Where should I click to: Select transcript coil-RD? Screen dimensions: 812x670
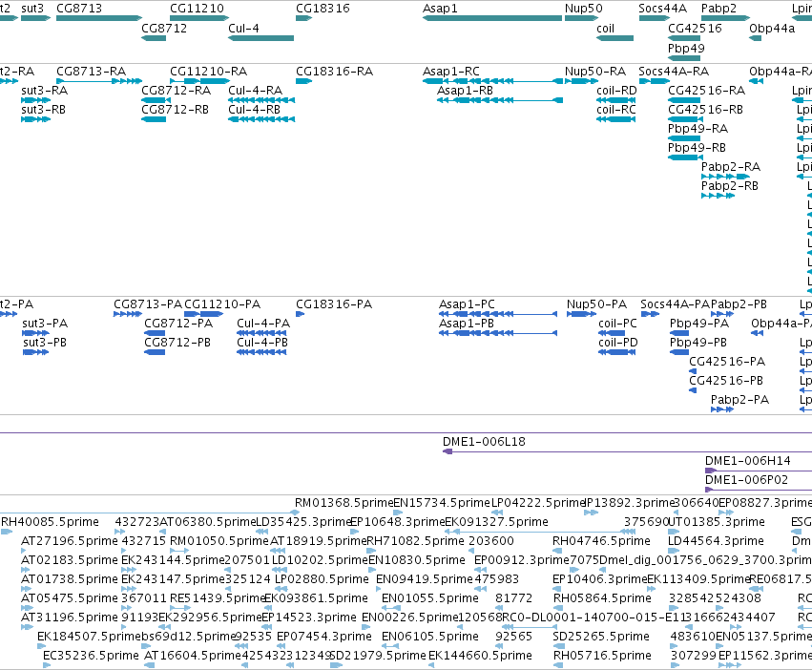(x=616, y=90)
